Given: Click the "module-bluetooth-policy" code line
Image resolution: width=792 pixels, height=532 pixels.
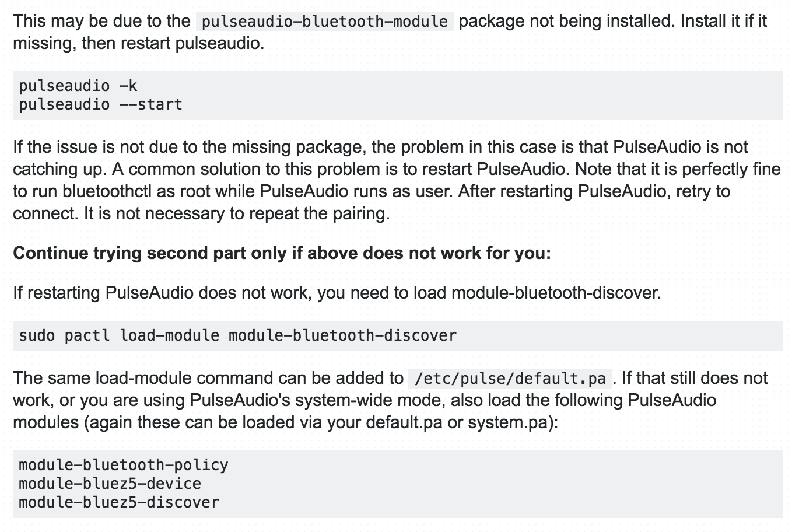Looking at the screenshot, I should 124,465.
